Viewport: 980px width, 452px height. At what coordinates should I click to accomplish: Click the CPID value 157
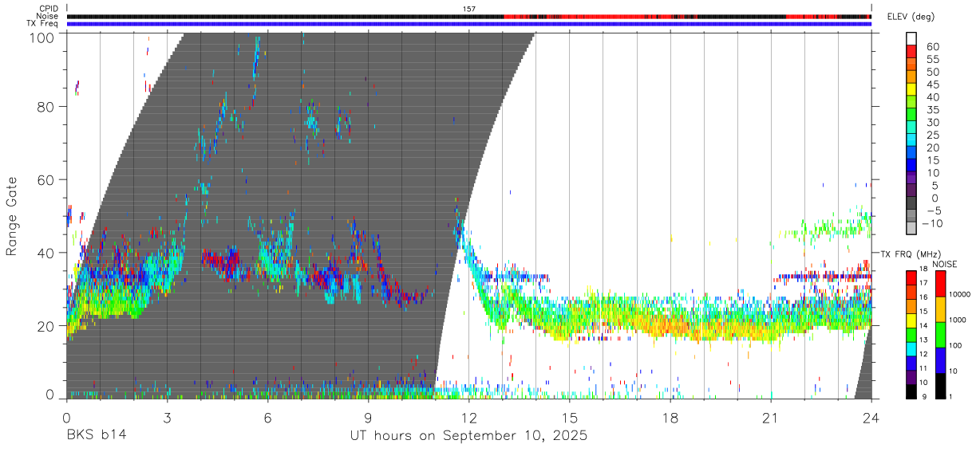tap(469, 9)
